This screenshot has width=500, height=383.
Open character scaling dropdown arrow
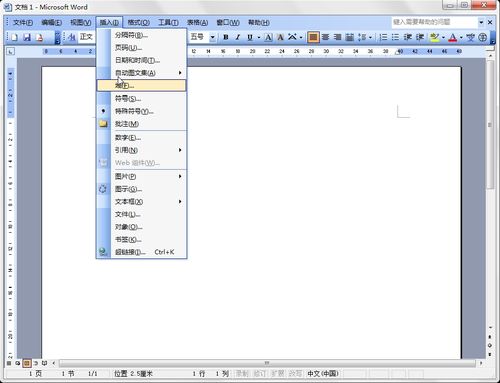(x=301, y=37)
